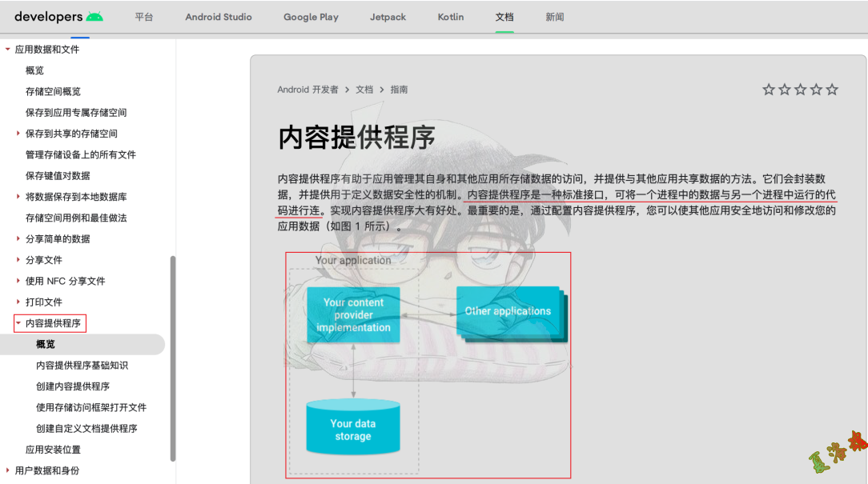Click the second rating star
The height and width of the screenshot is (484, 868).
click(x=785, y=90)
